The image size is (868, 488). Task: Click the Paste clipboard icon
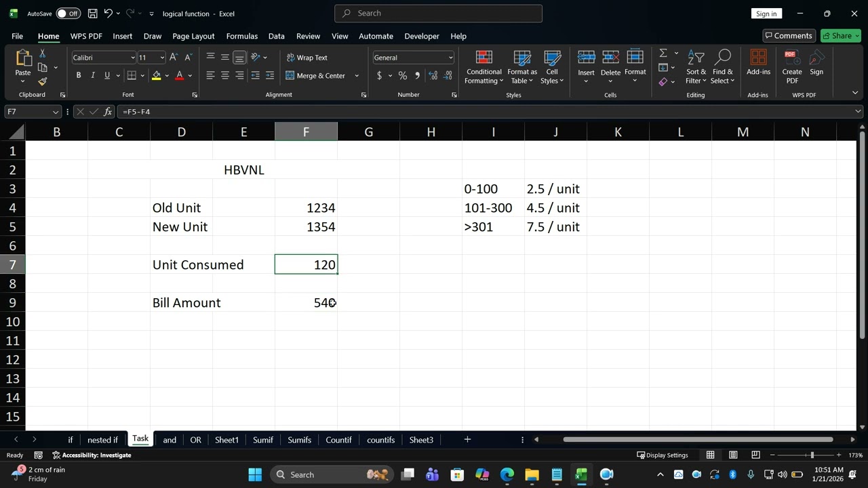pos(23,59)
